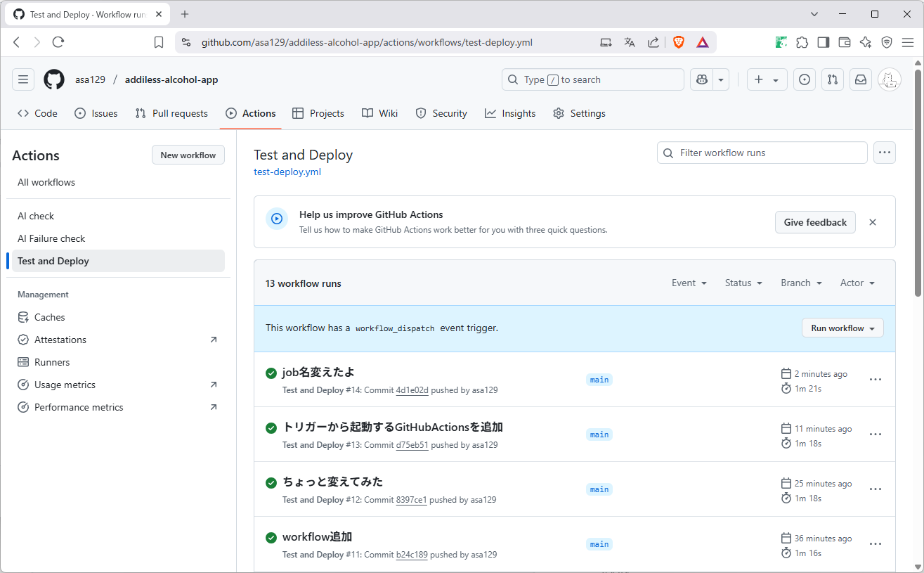Open the run titled ちょっと変えてみた
Screen dimensions: 924x573
coord(333,482)
